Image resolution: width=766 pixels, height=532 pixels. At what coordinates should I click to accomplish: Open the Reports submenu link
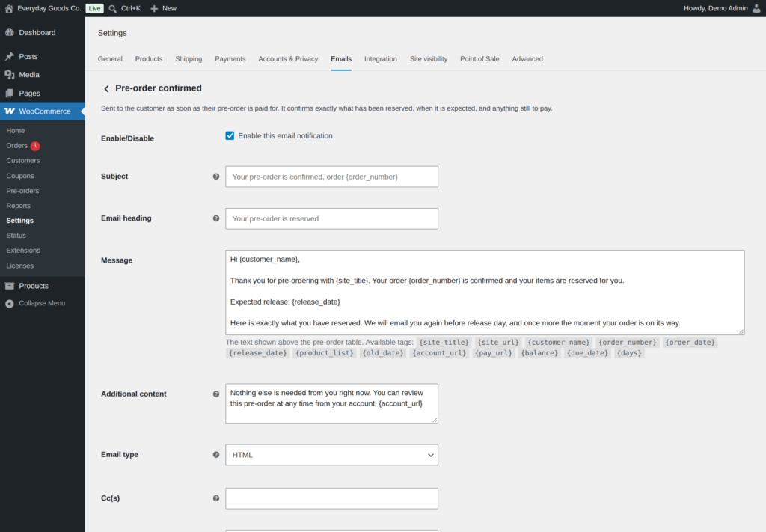18,206
